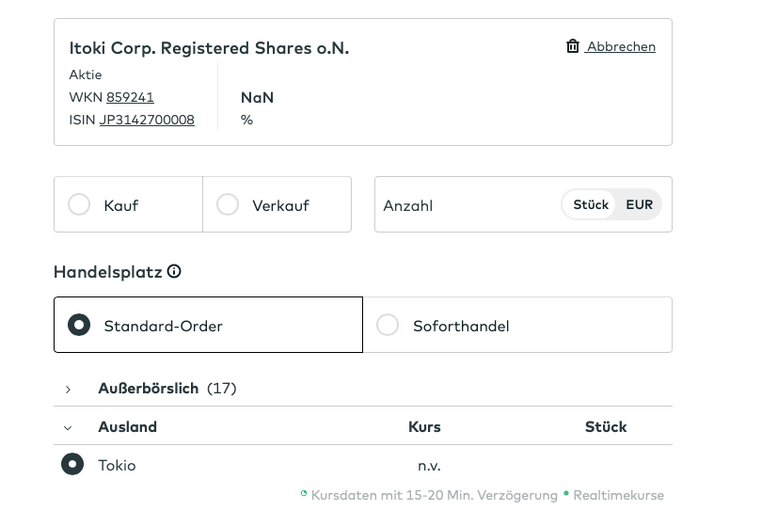The width and height of the screenshot is (777, 529).
Task: Click the Itoki Corp. Registered Shares title
Action: tap(209, 48)
